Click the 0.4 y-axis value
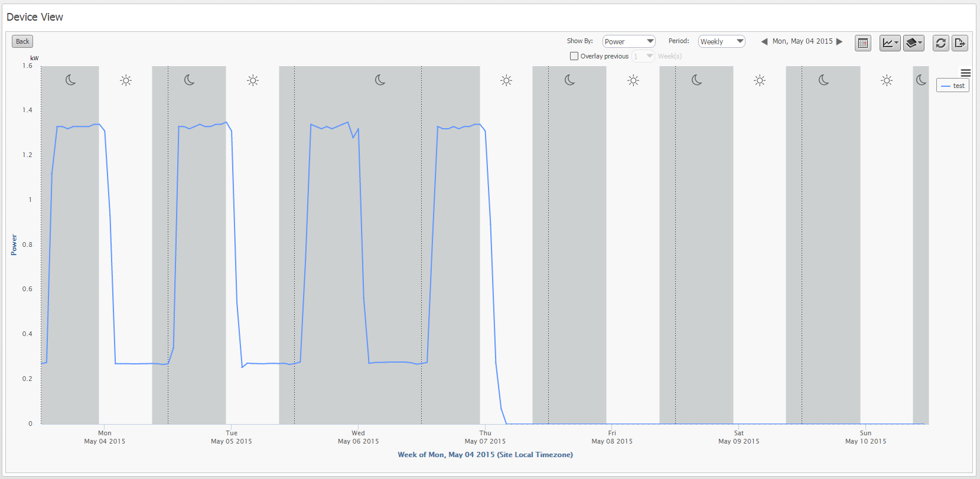 pos(27,334)
